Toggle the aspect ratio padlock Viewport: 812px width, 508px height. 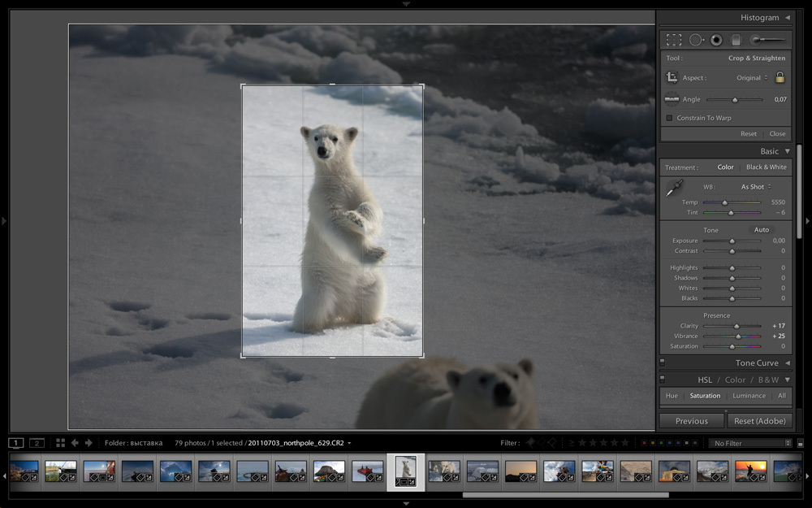[x=780, y=78]
